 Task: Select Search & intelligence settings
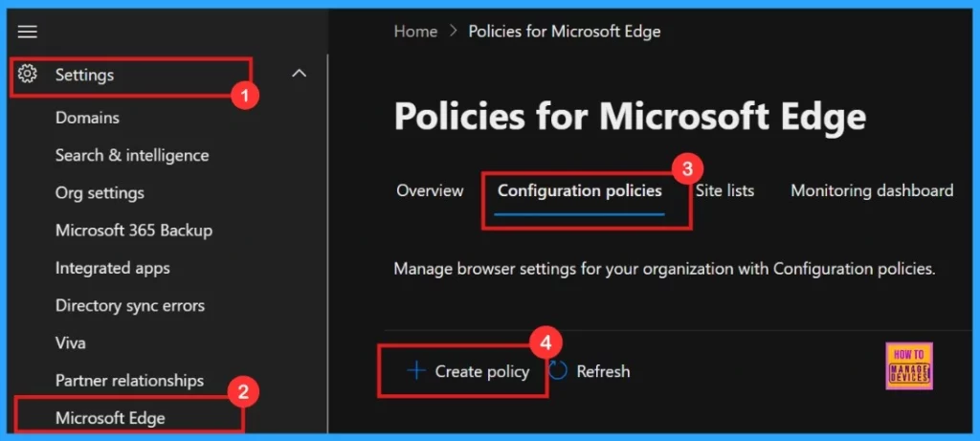[131, 155]
